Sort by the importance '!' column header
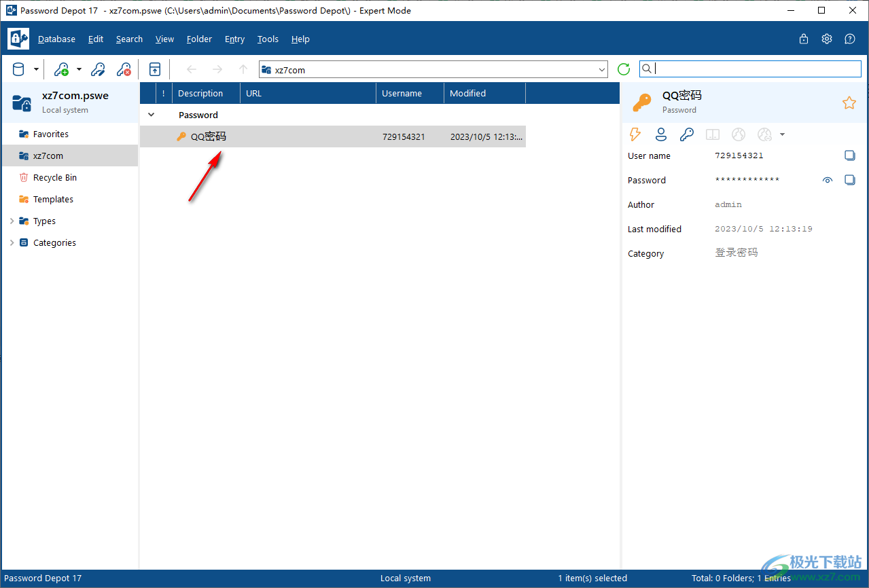869x588 pixels. (x=164, y=93)
